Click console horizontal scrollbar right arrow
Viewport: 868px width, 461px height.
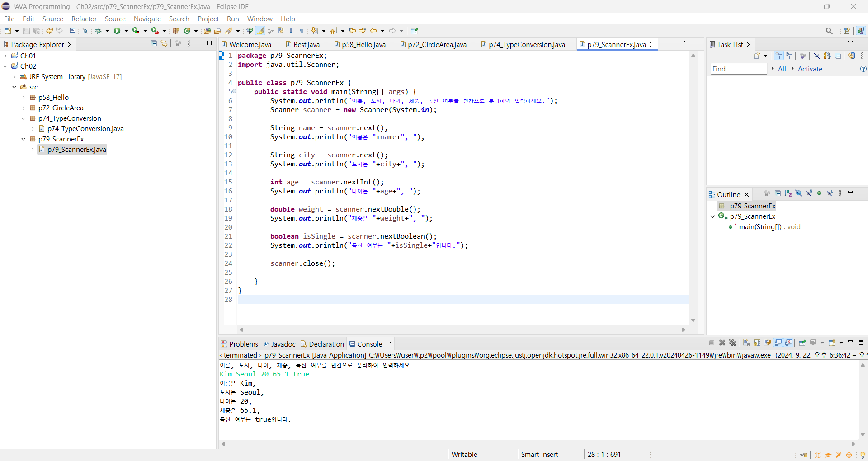click(x=854, y=444)
